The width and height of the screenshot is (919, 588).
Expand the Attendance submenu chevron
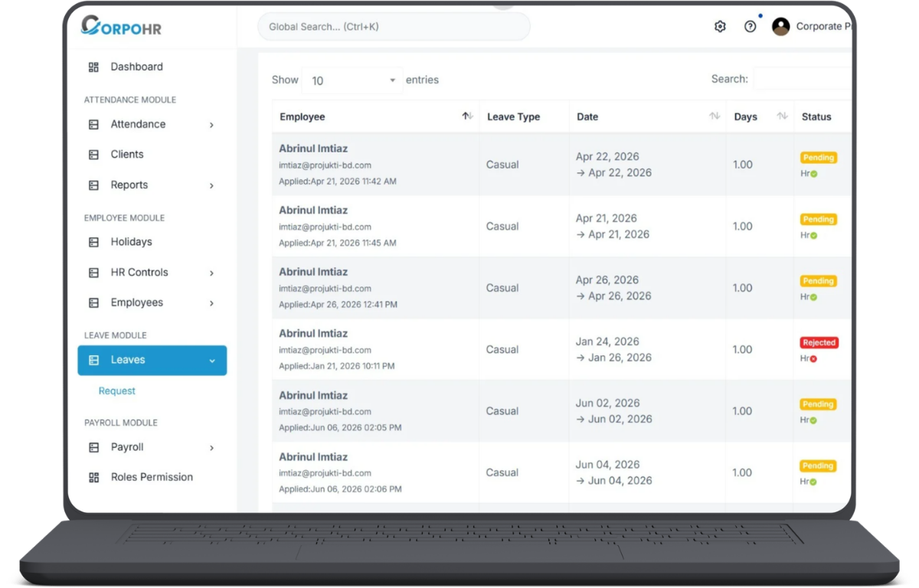pyautogui.click(x=211, y=125)
